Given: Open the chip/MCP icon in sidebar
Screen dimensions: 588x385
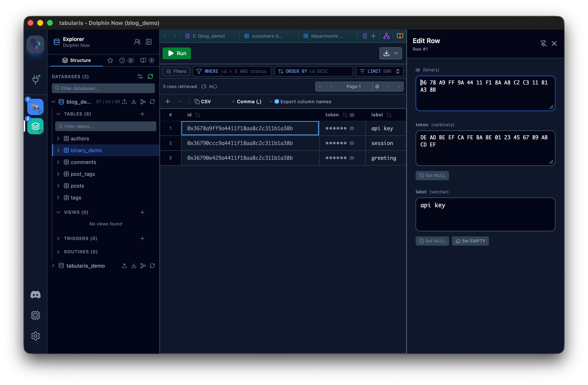Looking at the screenshot, I should [36, 315].
